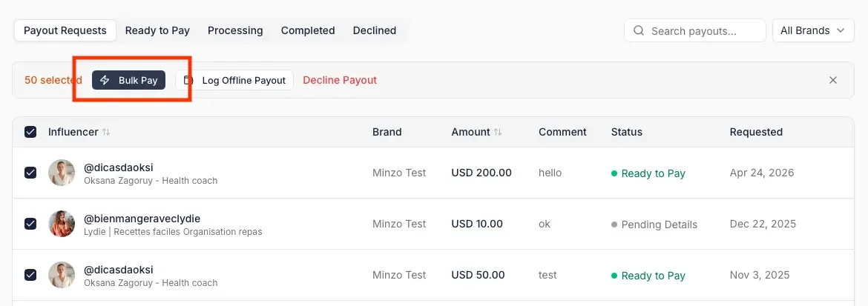Open the Completed tab
The image size is (868, 306).
[308, 30]
